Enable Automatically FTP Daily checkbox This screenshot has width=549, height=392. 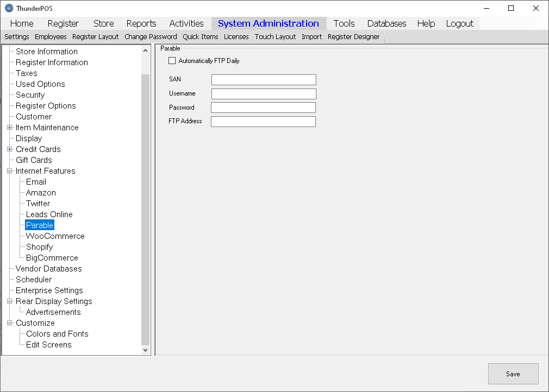point(172,61)
